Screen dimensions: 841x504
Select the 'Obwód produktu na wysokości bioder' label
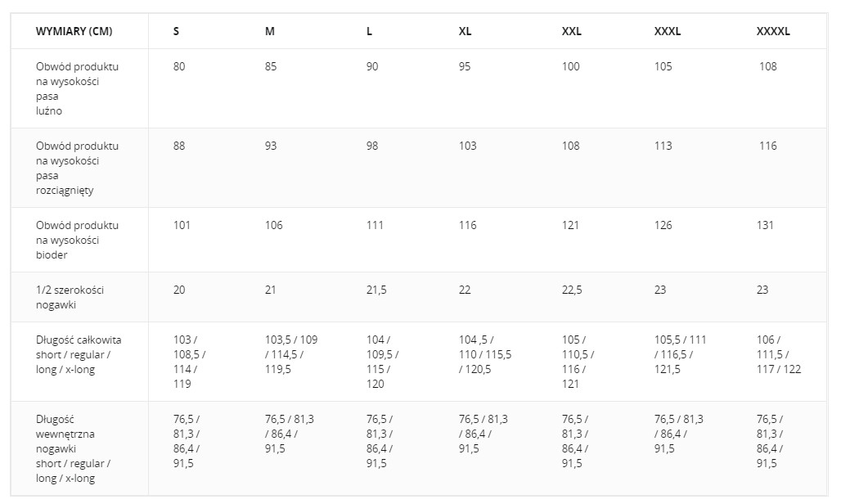(77, 240)
